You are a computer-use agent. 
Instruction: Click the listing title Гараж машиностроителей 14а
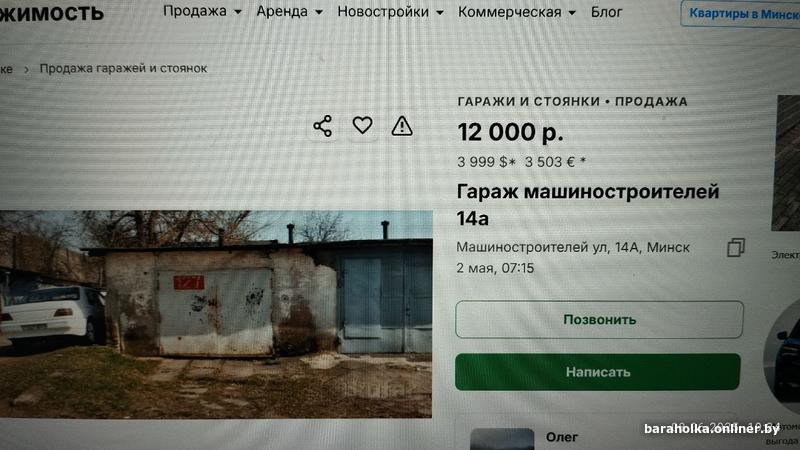[x=588, y=205]
